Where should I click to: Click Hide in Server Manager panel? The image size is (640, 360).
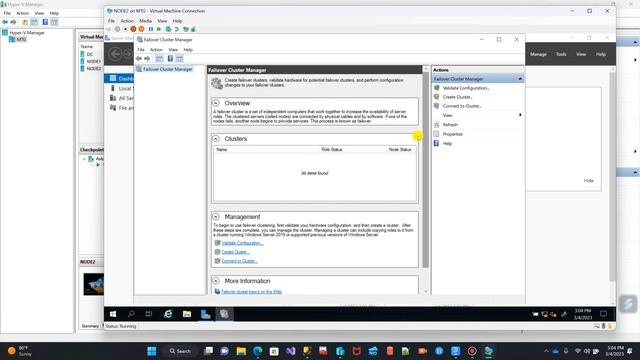point(589,181)
